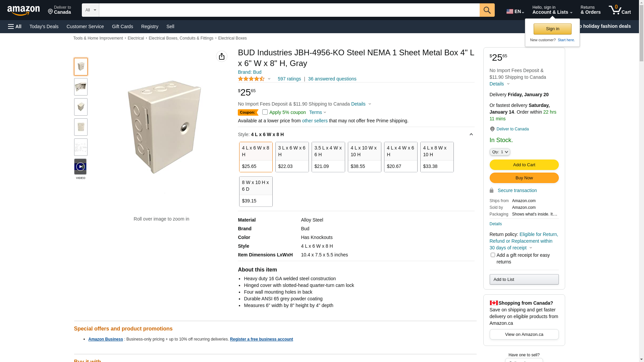Click the Add to Cart button
Viewport: 644px width, 362px height.
click(x=524, y=165)
